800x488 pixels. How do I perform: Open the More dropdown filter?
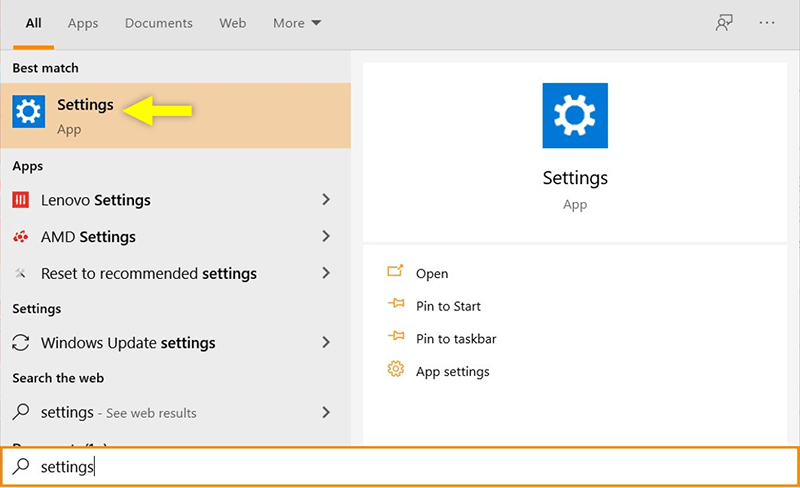297,23
